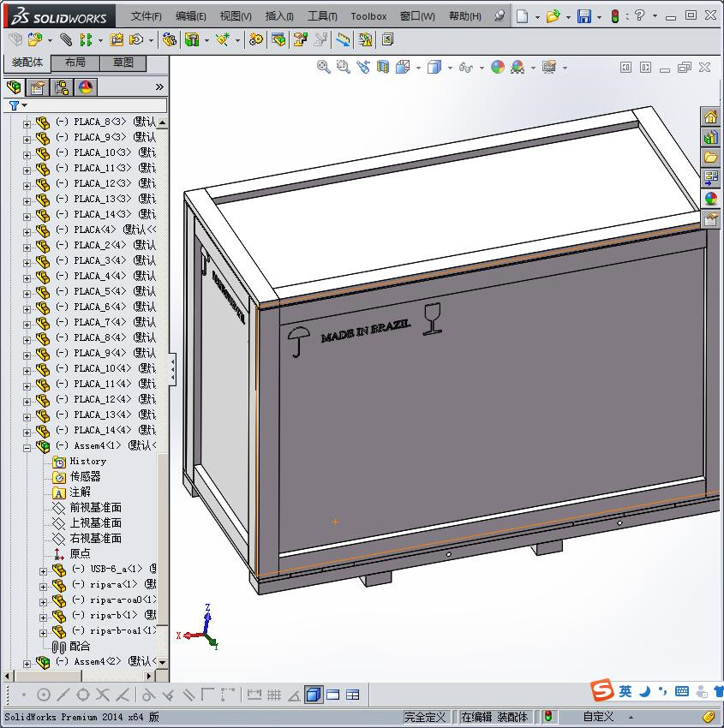Open the ConfigurationManager tab icon

coord(62,87)
